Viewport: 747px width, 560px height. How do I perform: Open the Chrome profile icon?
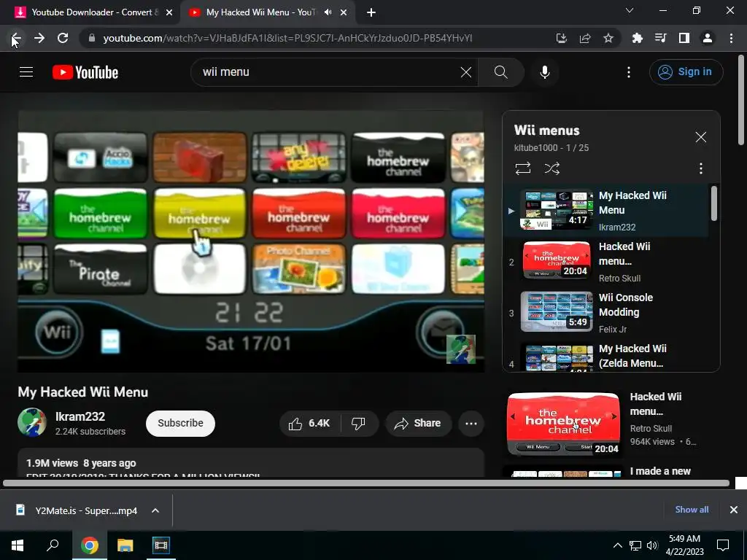click(x=707, y=38)
